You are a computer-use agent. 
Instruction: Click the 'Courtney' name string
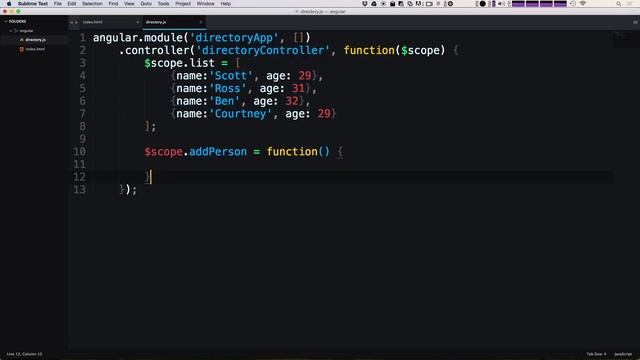point(240,114)
